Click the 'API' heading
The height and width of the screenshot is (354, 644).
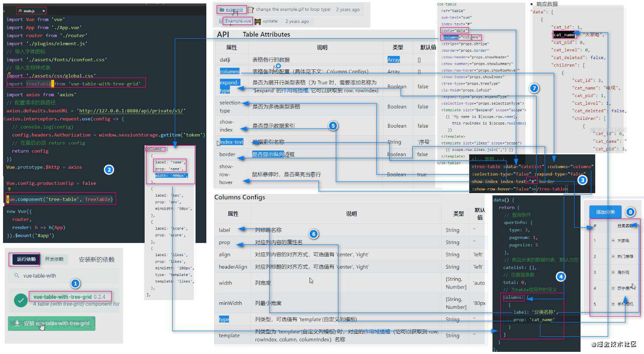pyautogui.click(x=223, y=34)
